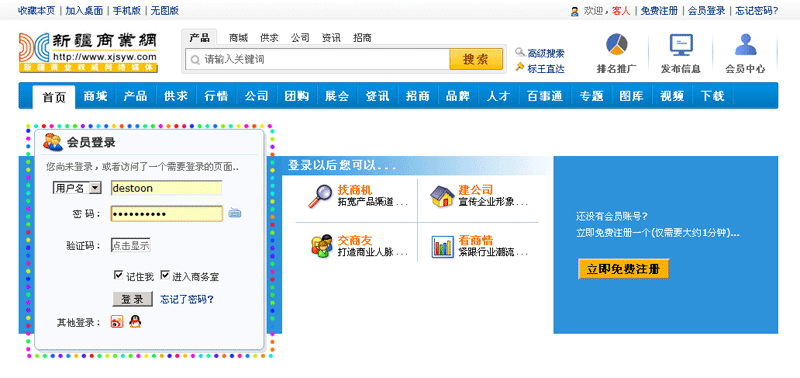The width and height of the screenshot is (800, 378).
Task: Click 无图版 link
Action: click(165, 10)
